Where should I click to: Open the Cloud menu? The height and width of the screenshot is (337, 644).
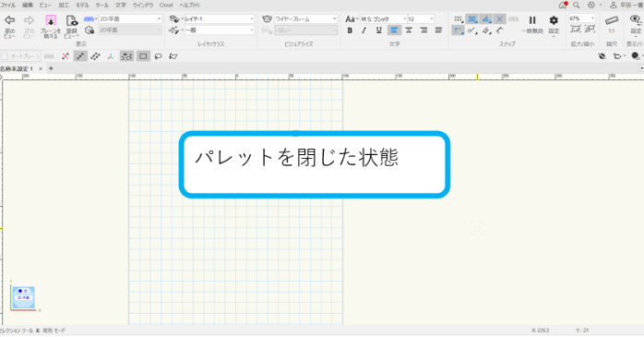point(166,5)
